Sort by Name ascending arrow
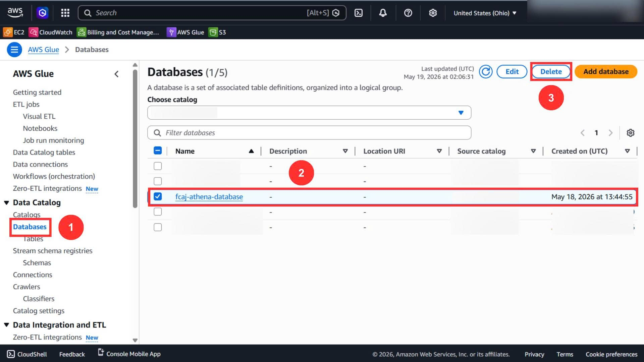Viewport: 644px width, 362px height. click(x=251, y=151)
